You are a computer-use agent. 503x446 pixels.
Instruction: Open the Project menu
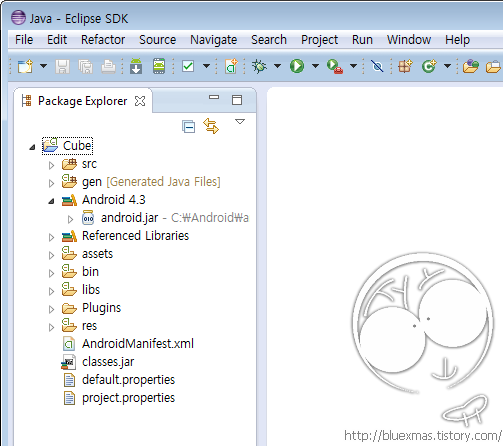[319, 40]
